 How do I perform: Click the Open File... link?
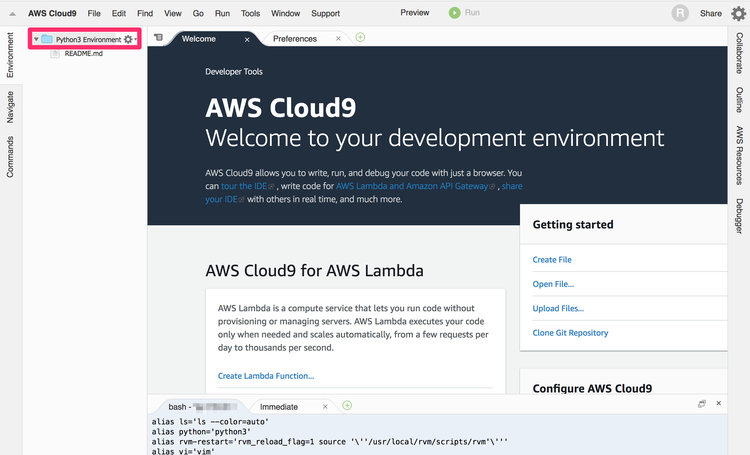pyautogui.click(x=553, y=284)
